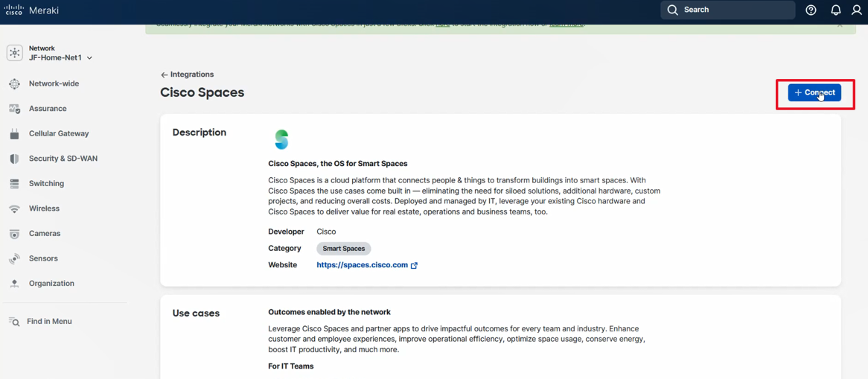The height and width of the screenshot is (379, 868).
Task: Click the Cisco Meraki logo
Action: (x=31, y=10)
